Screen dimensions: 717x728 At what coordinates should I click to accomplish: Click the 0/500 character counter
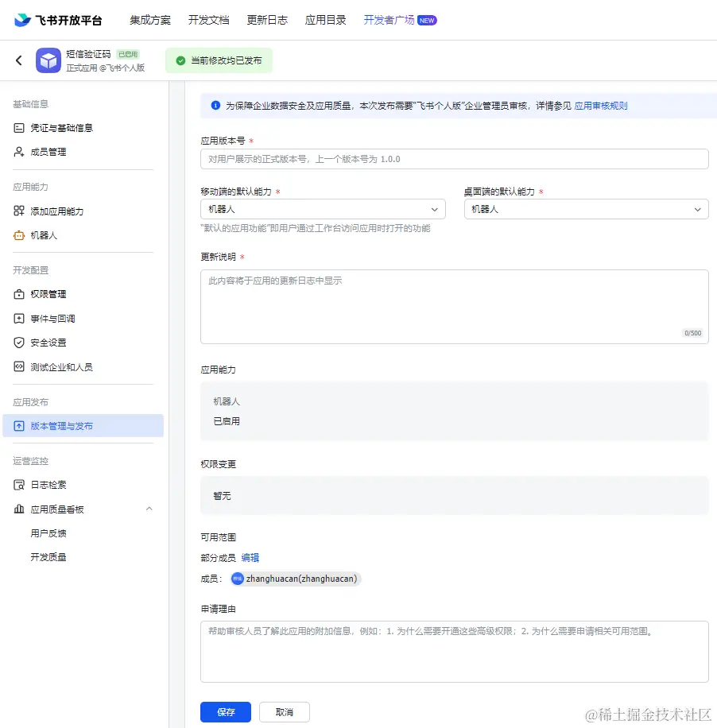(x=693, y=333)
